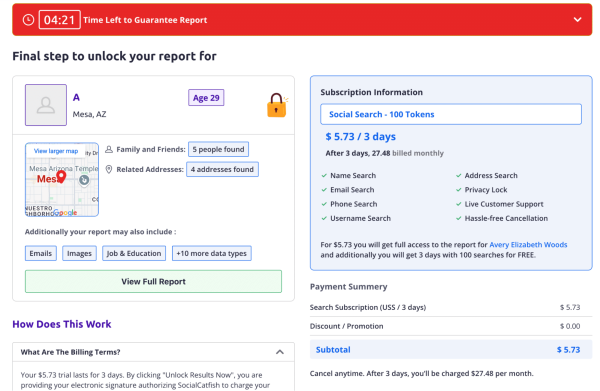This screenshot has width=600, height=391.
Task: Click the Payment Summery heading
Action: [x=349, y=287]
